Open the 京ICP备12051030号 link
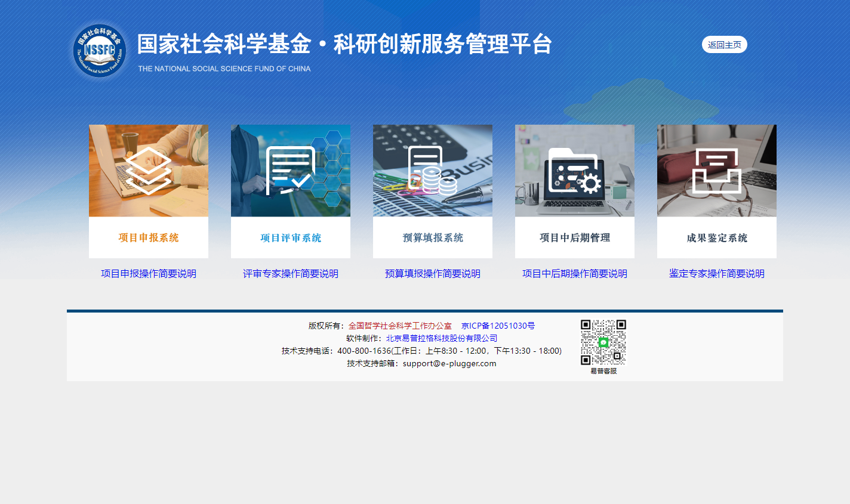Image resolution: width=850 pixels, height=504 pixels. point(498,326)
